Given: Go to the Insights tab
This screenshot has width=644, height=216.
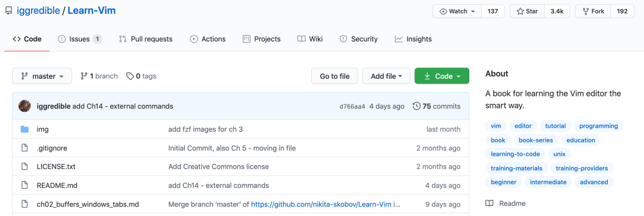Looking at the screenshot, I should coord(413,39).
